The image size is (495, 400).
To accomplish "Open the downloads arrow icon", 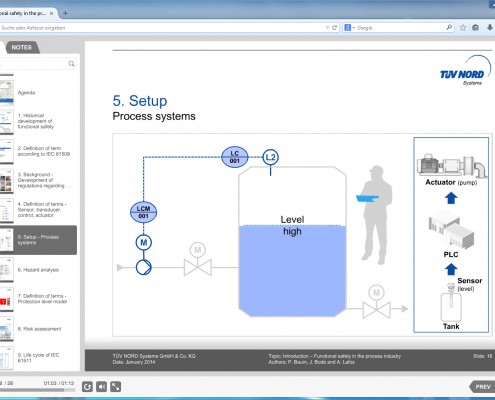I will pos(490,27).
